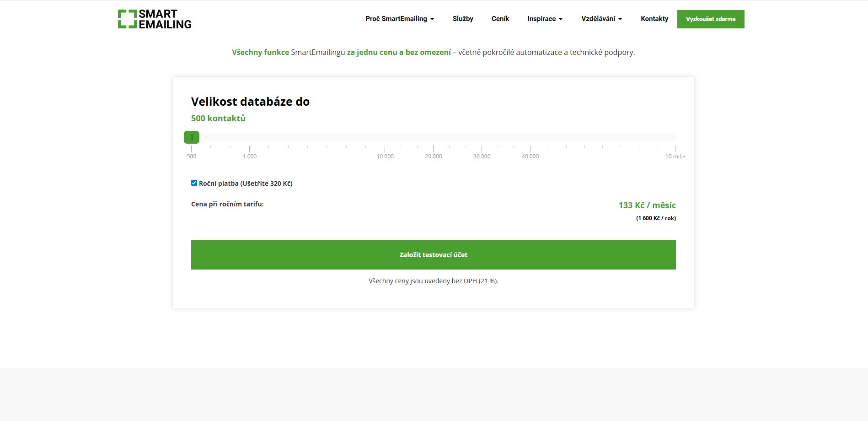Screen dimensions: 868x421
Task: Click the 1 600 Kč / rok text
Action: [656, 218]
